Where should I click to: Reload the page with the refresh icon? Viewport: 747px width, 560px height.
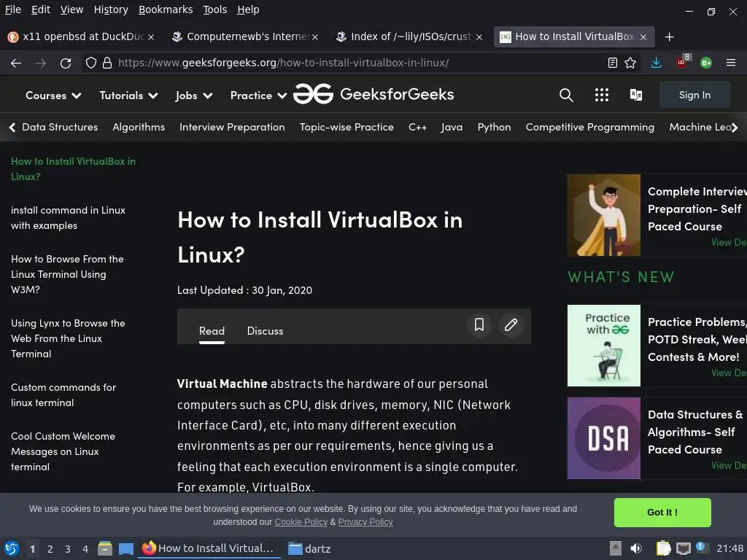(66, 63)
